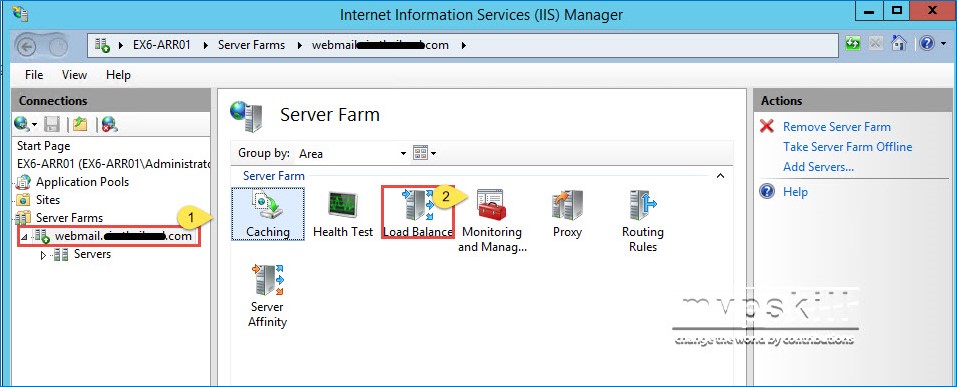This screenshot has width=957, height=387.
Task: Select Start Page in Connections tree
Action: 43,146
